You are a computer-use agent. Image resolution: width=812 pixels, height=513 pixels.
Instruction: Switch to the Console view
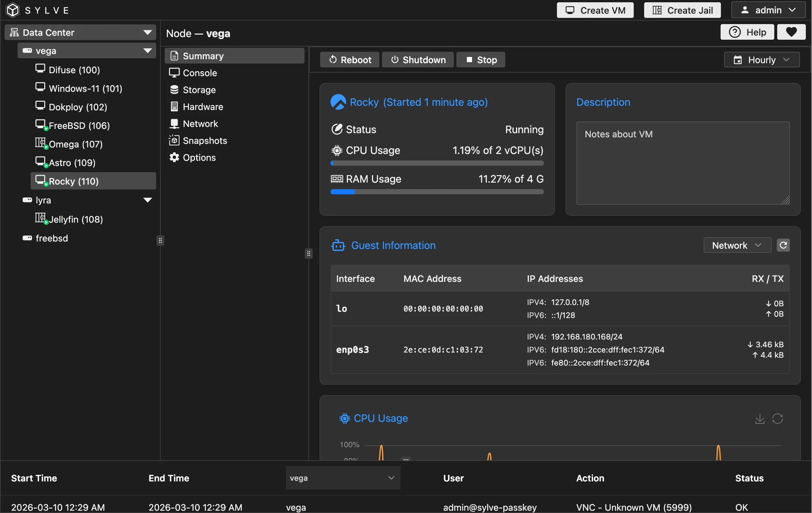[200, 73]
